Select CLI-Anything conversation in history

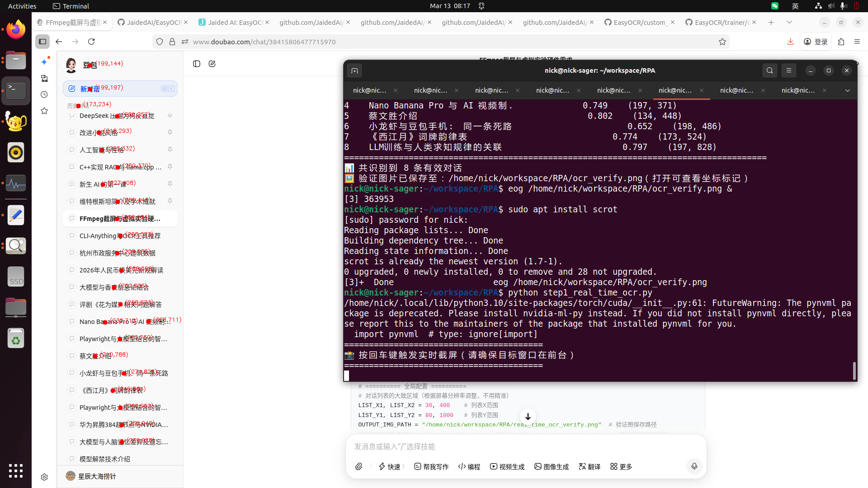(x=120, y=236)
